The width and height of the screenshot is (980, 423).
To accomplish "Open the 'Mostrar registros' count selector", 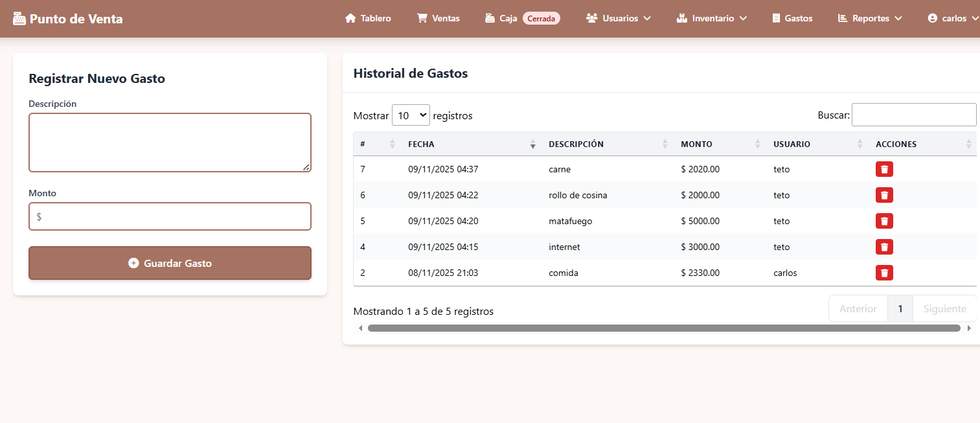I will point(411,115).
